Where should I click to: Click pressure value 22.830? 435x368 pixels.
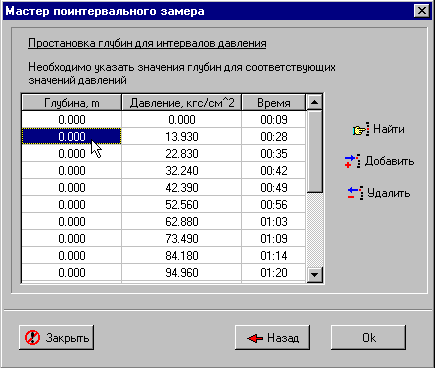coord(182,154)
